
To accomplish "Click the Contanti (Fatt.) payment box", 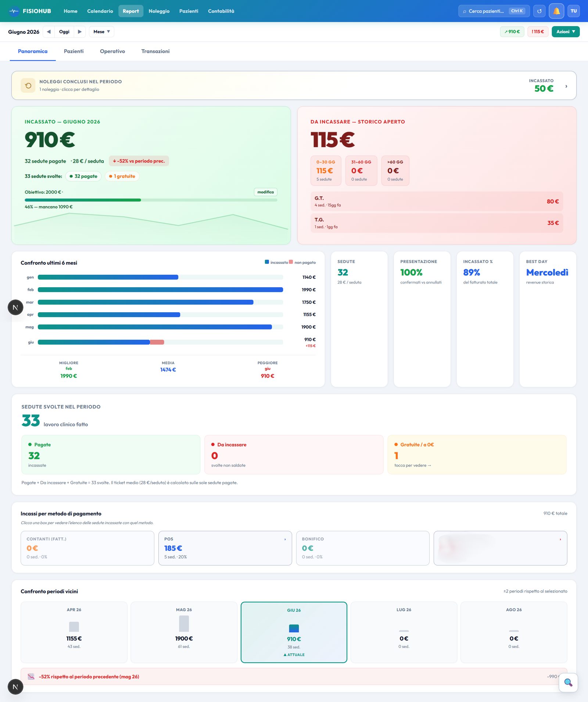I will (x=87, y=548).
